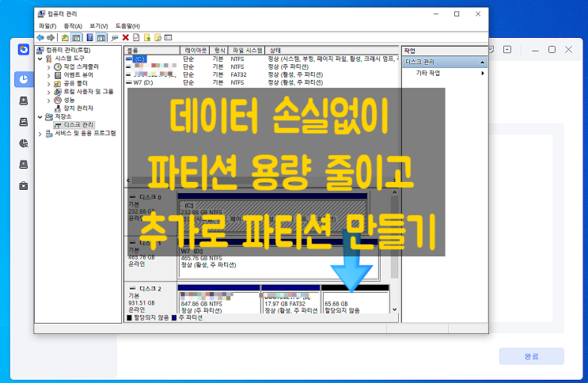Click the disk list icon in the background sidebar
This screenshot has width=588, height=383.
(x=24, y=122)
